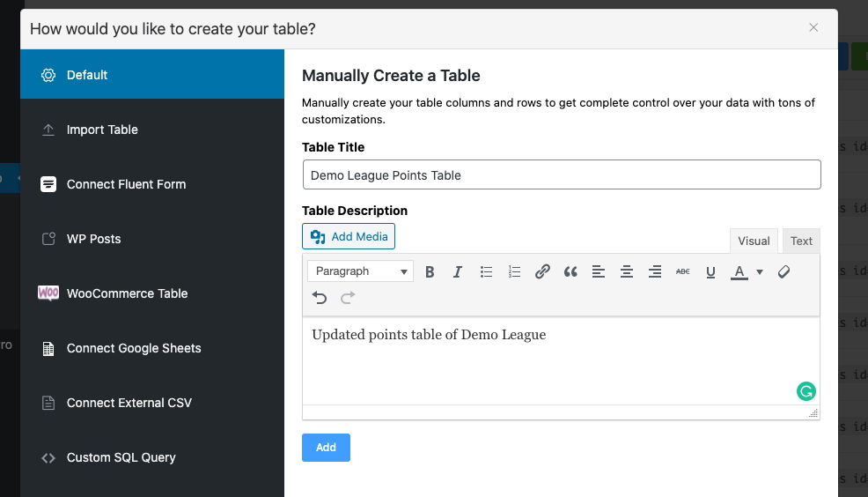868x497 pixels.
Task: Insert a numbered list
Action: 514,271
